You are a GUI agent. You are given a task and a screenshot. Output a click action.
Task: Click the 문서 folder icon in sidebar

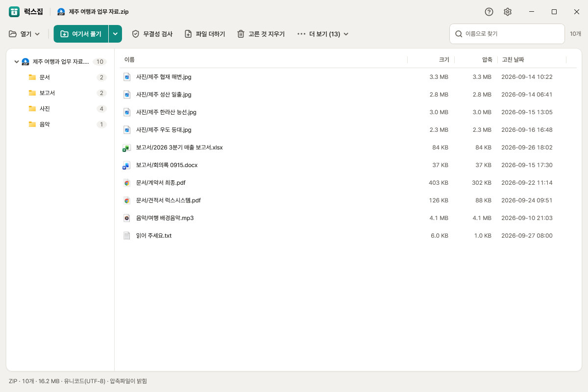tap(32, 77)
